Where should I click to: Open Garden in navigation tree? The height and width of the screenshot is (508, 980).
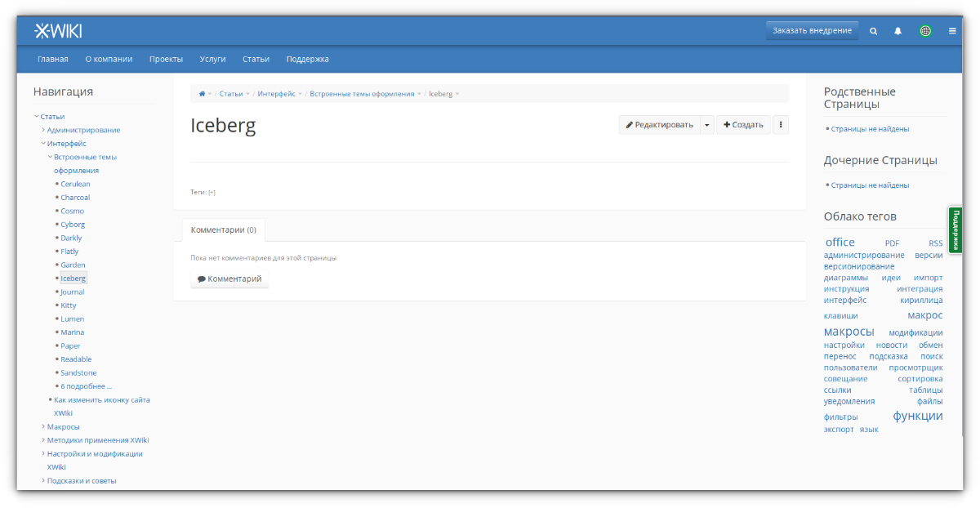[x=73, y=265]
